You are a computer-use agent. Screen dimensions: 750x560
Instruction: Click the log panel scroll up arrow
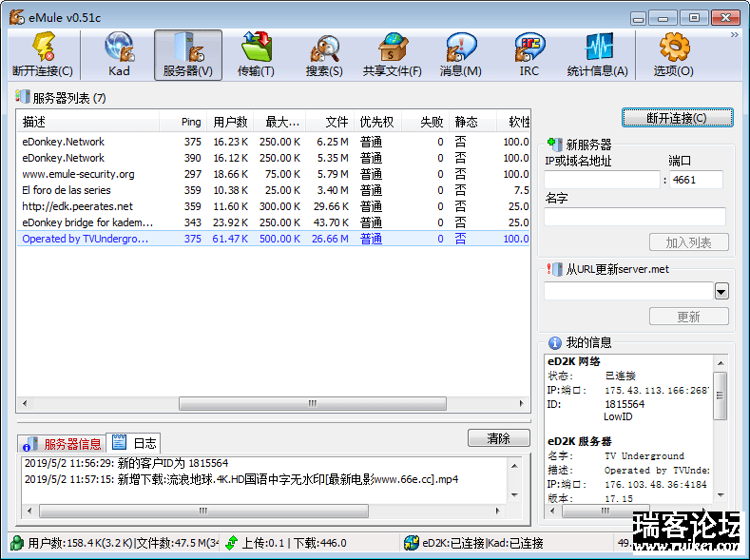[x=514, y=466]
